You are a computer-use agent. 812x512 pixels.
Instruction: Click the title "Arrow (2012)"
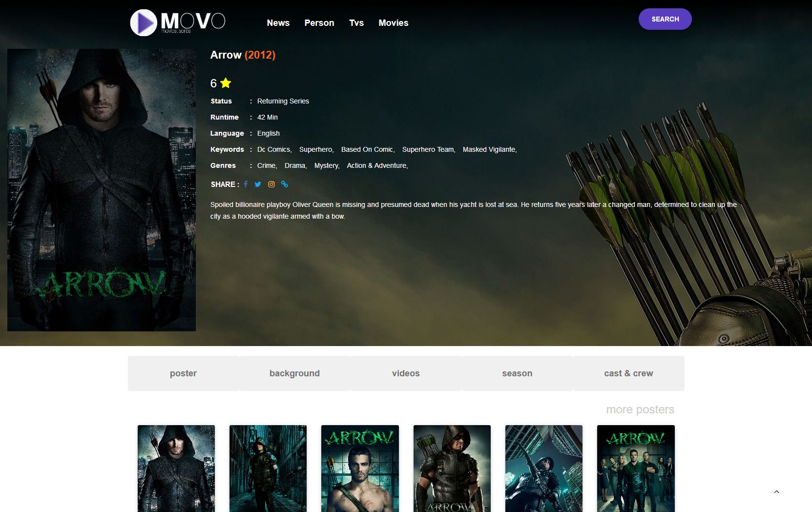243,55
